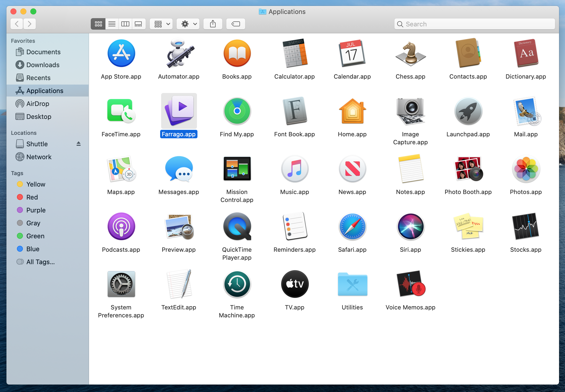
Task: Select the Farrago app icon
Action: (x=179, y=111)
